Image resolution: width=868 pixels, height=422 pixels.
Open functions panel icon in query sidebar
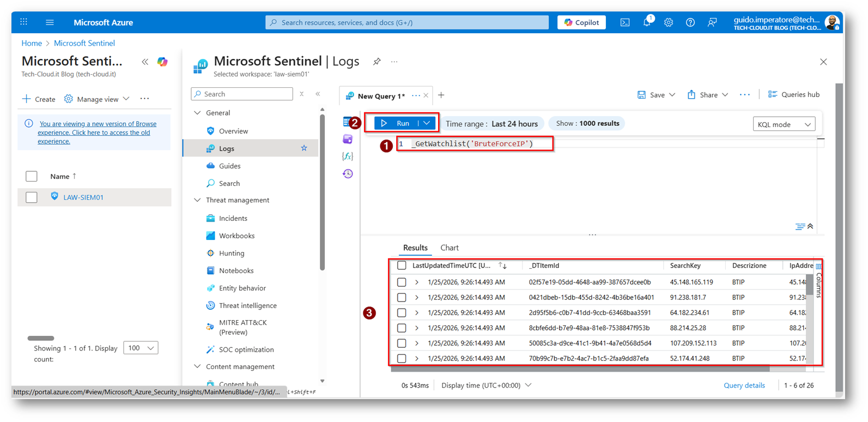pyautogui.click(x=348, y=156)
